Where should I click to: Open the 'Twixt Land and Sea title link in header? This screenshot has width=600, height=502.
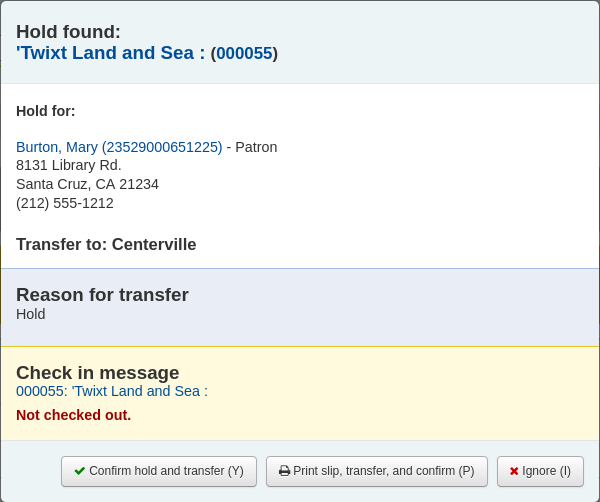[x=110, y=53]
